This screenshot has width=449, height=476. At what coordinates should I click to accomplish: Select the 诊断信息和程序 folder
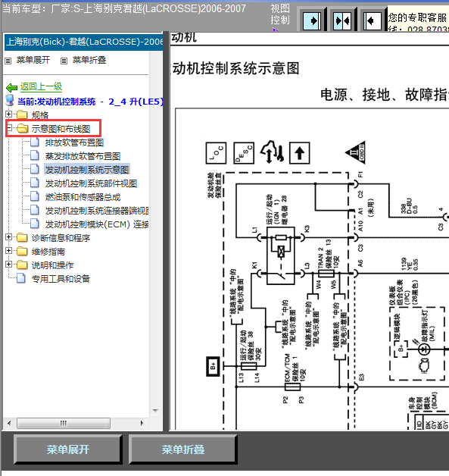[x=61, y=238]
